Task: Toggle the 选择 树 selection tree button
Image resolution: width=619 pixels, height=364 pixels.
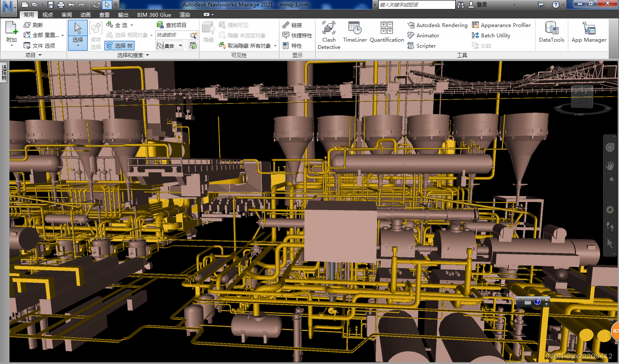Action: click(x=120, y=46)
